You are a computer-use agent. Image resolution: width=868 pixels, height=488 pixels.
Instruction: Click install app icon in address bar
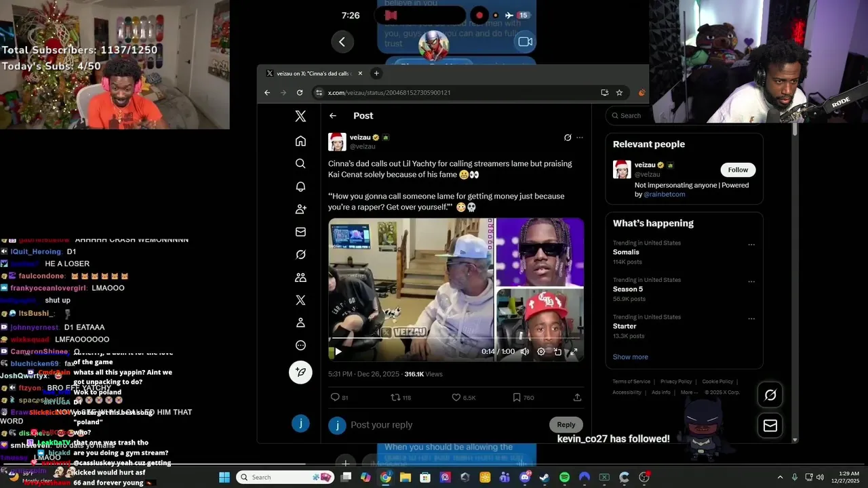click(604, 93)
